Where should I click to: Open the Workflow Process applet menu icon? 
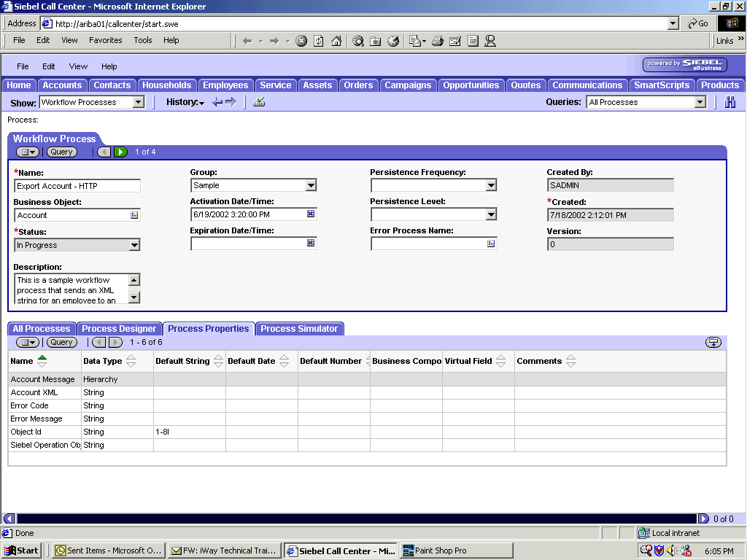27,152
